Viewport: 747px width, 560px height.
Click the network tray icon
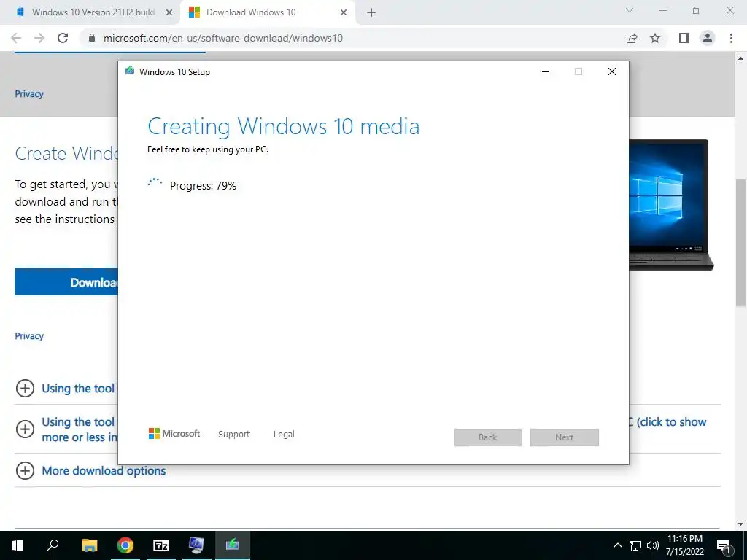coord(635,545)
